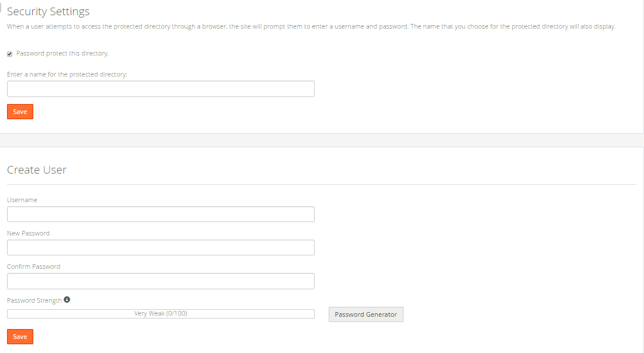Click the Security Settings description paragraph
The image size is (644, 353).
311,26
